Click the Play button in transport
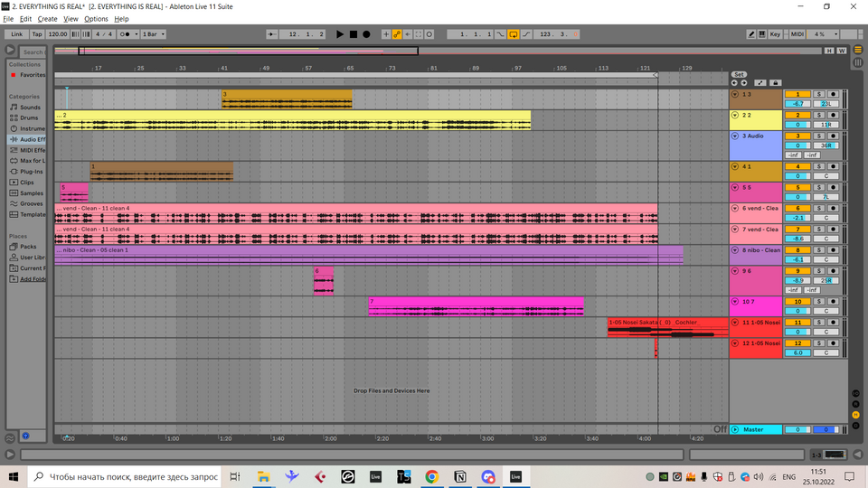 [x=340, y=34]
